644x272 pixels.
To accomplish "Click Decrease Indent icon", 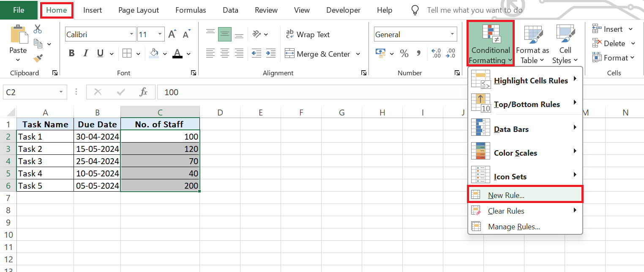I will point(256,53).
